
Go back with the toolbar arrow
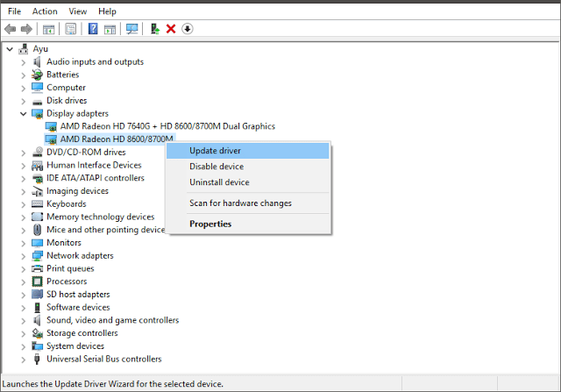point(10,29)
